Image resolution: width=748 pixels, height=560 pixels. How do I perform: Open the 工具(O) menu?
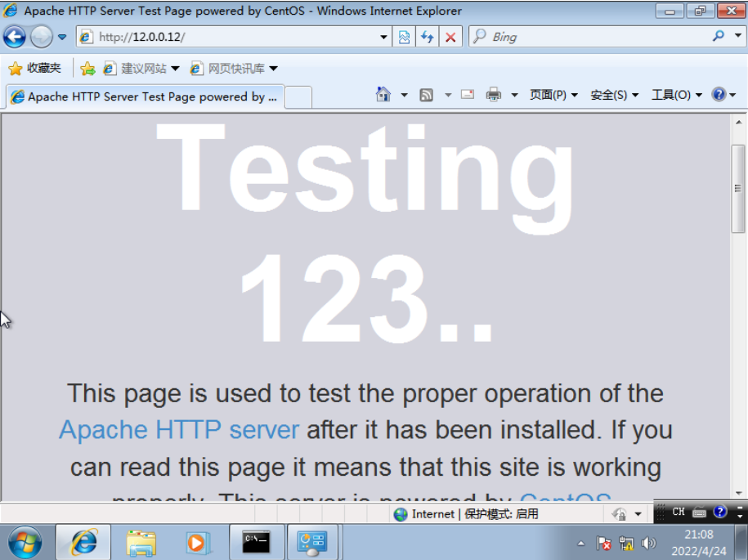tap(676, 95)
